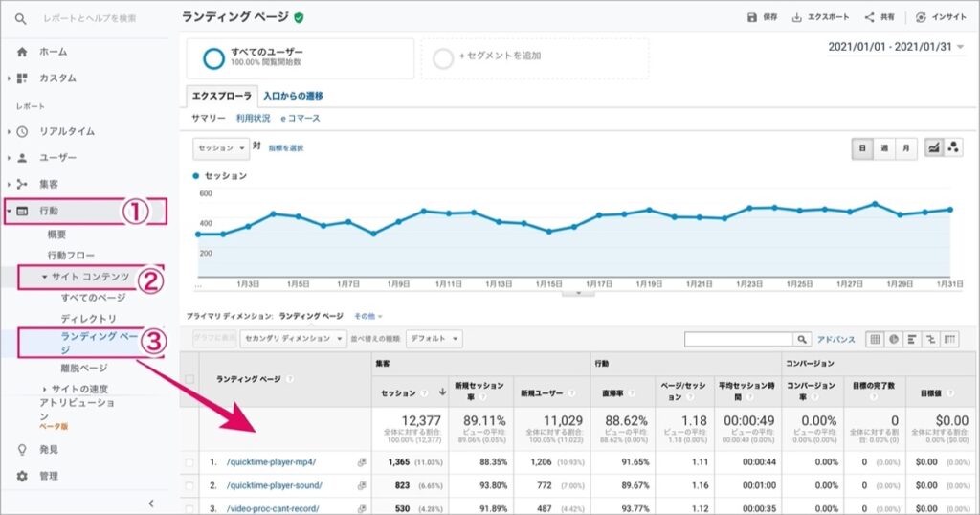This screenshot has height=515, width=980.
Task: Select the 週 week granularity toggle
Action: (884, 148)
